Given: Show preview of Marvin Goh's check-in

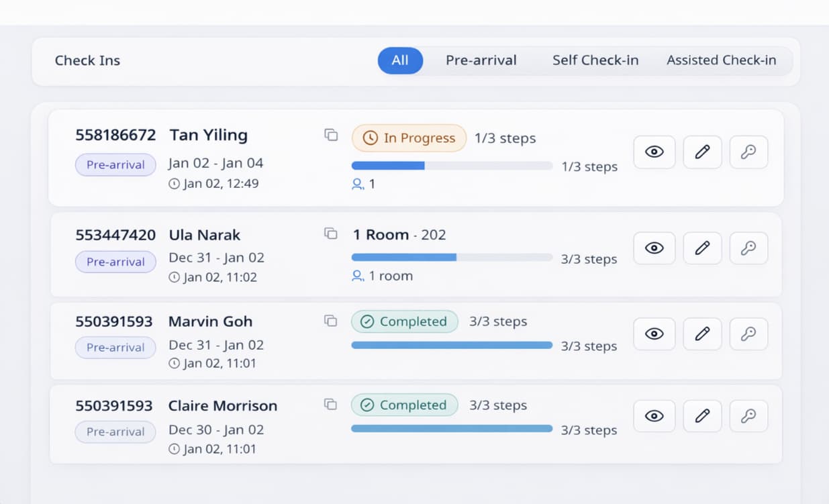Looking at the screenshot, I should [654, 334].
